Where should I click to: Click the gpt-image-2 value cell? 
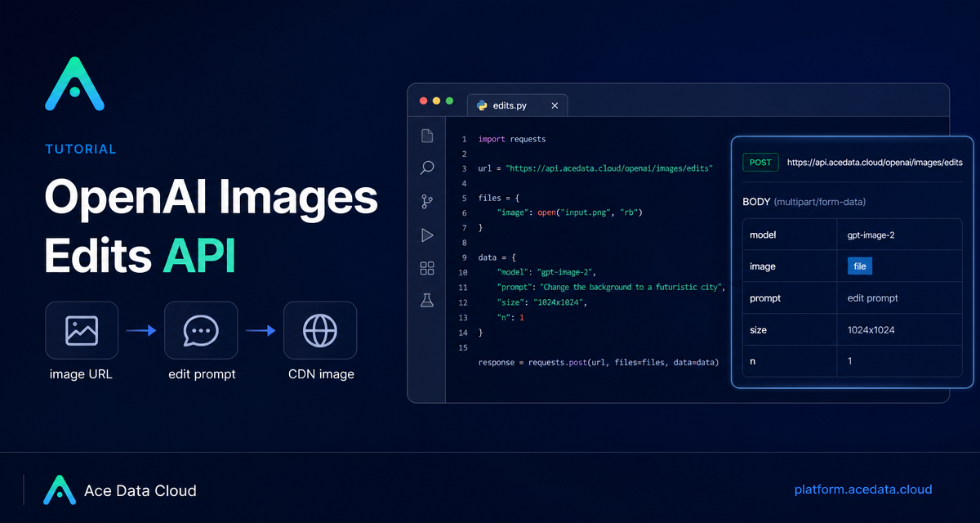tap(899, 235)
